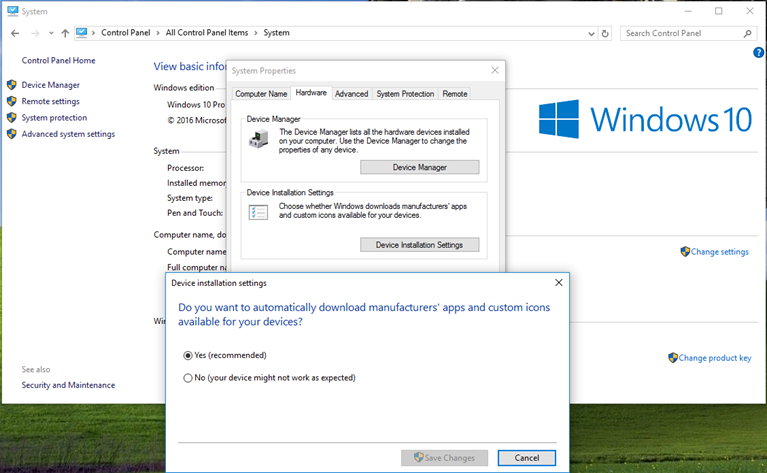Click the Windows 10 logo
Image resolution: width=767 pixels, height=473 pixels.
pyautogui.click(x=645, y=119)
